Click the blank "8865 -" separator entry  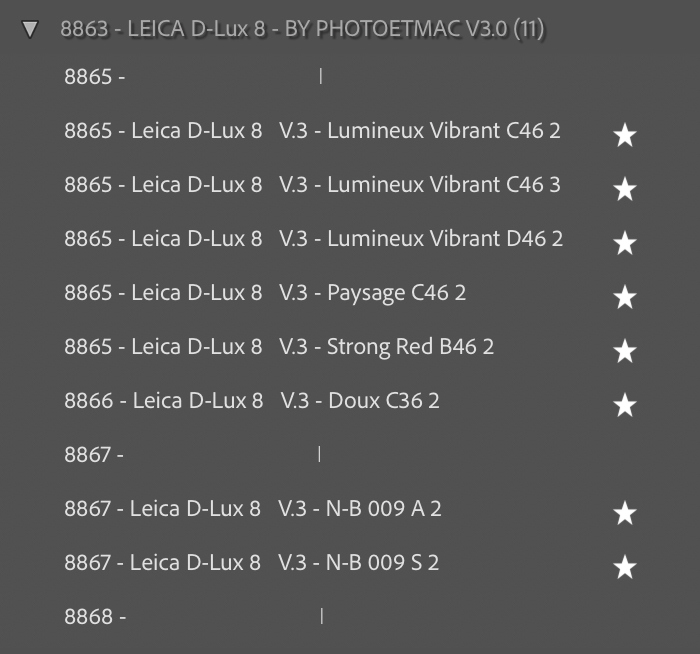click(95, 77)
